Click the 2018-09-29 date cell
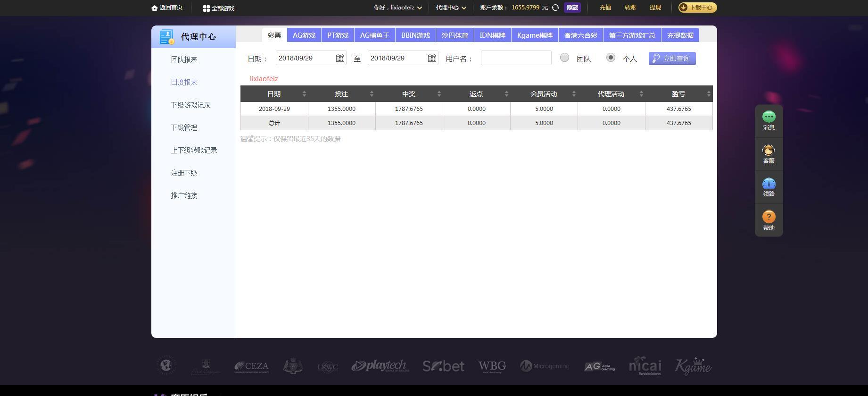 tap(274, 109)
